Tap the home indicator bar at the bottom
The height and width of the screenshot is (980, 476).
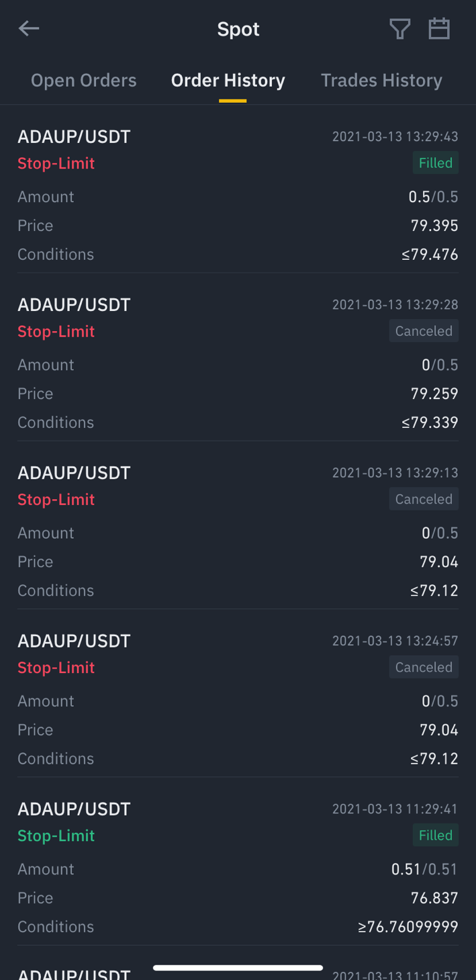coord(238,968)
